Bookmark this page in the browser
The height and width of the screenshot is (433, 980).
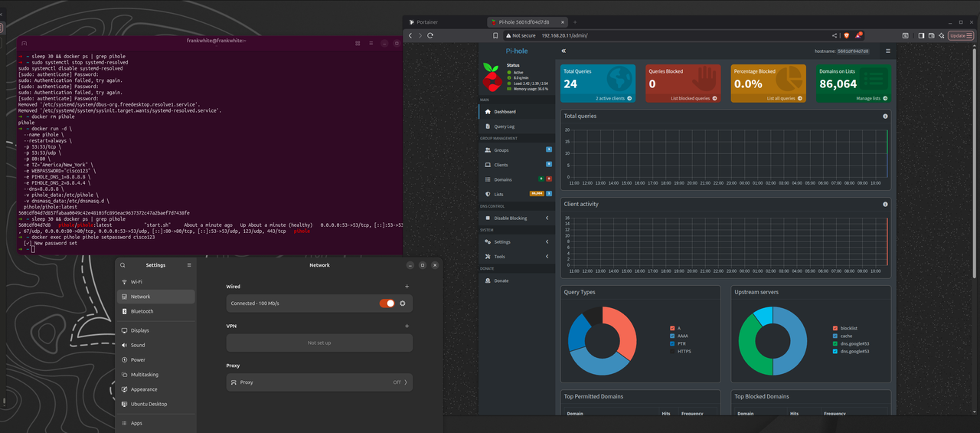495,35
